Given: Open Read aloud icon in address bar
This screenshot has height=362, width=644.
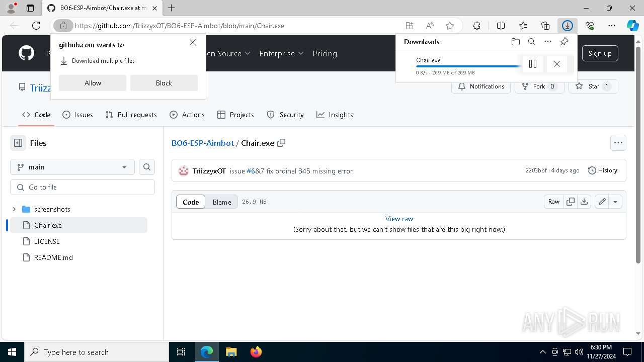Looking at the screenshot, I should point(430,26).
